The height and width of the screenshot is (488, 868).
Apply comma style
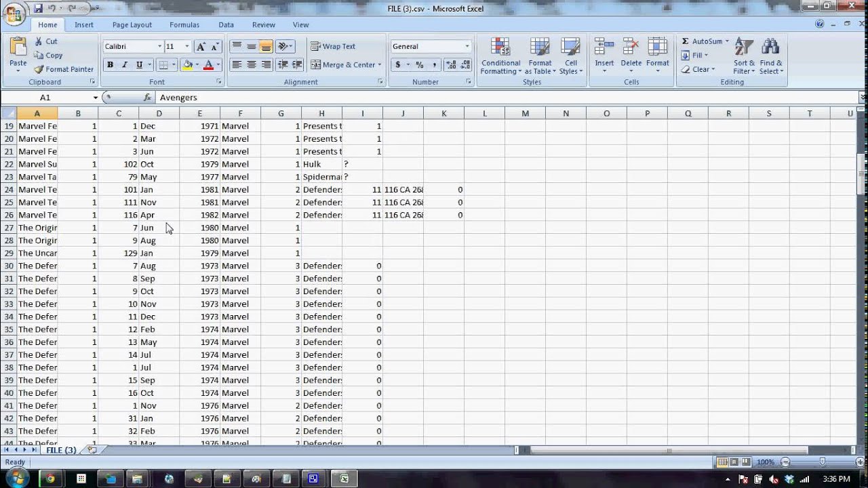tap(434, 65)
